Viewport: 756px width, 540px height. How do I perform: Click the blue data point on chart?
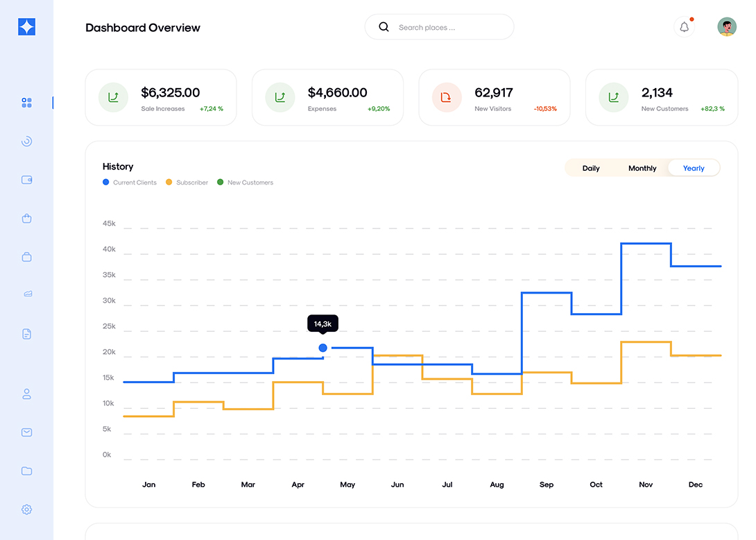323,348
